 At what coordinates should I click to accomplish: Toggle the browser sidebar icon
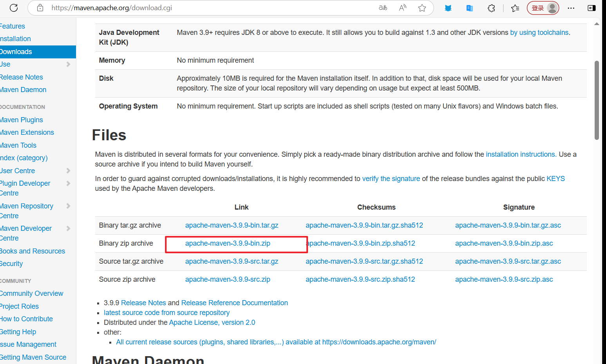click(592, 8)
